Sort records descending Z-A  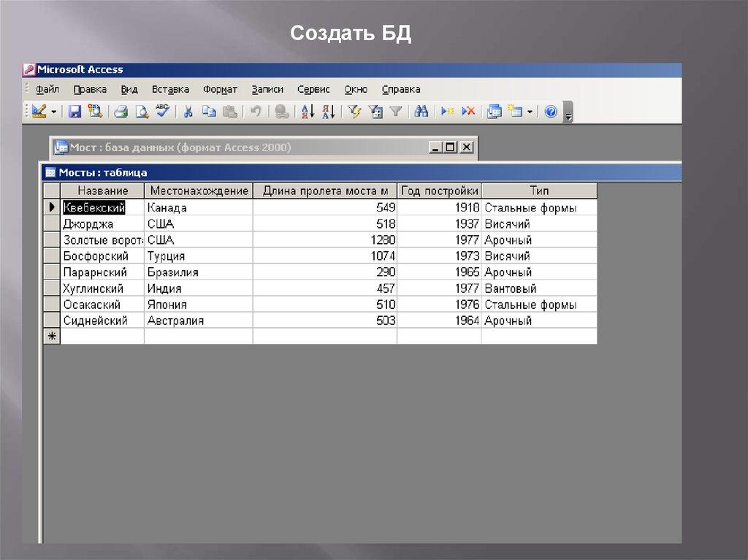click(x=328, y=112)
